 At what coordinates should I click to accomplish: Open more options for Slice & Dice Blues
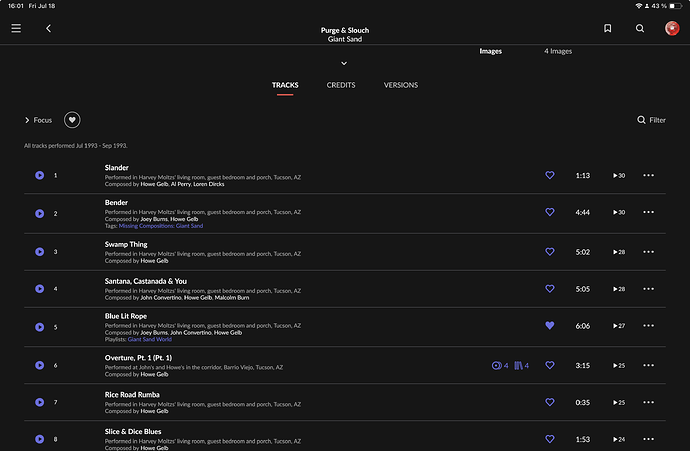[648, 440]
